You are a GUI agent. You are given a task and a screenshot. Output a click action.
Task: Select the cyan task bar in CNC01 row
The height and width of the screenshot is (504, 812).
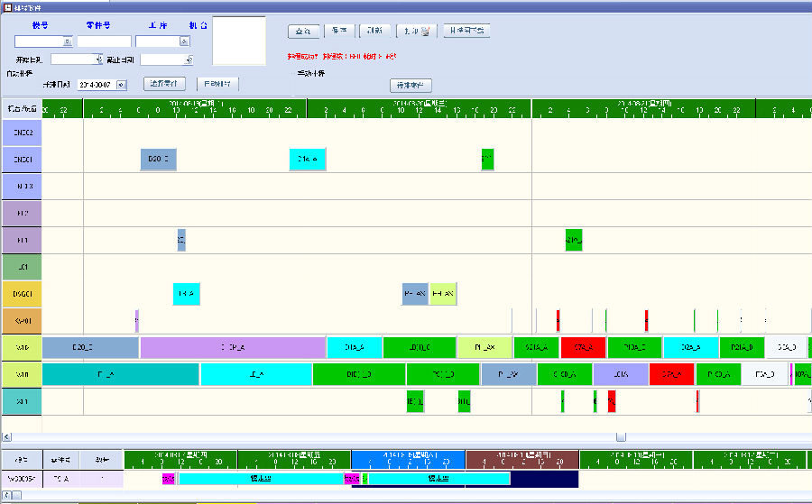click(308, 160)
